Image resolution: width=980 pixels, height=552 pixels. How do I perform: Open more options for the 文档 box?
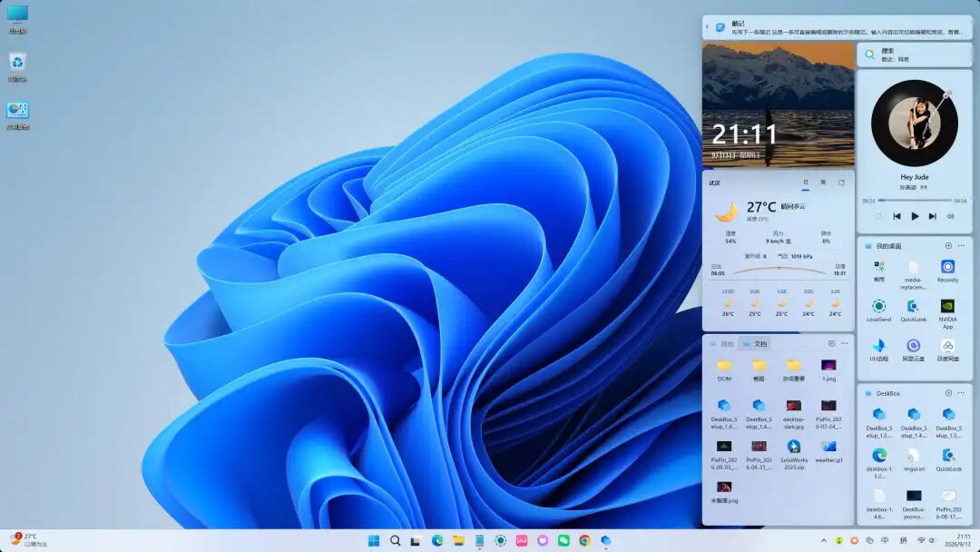pyautogui.click(x=845, y=344)
